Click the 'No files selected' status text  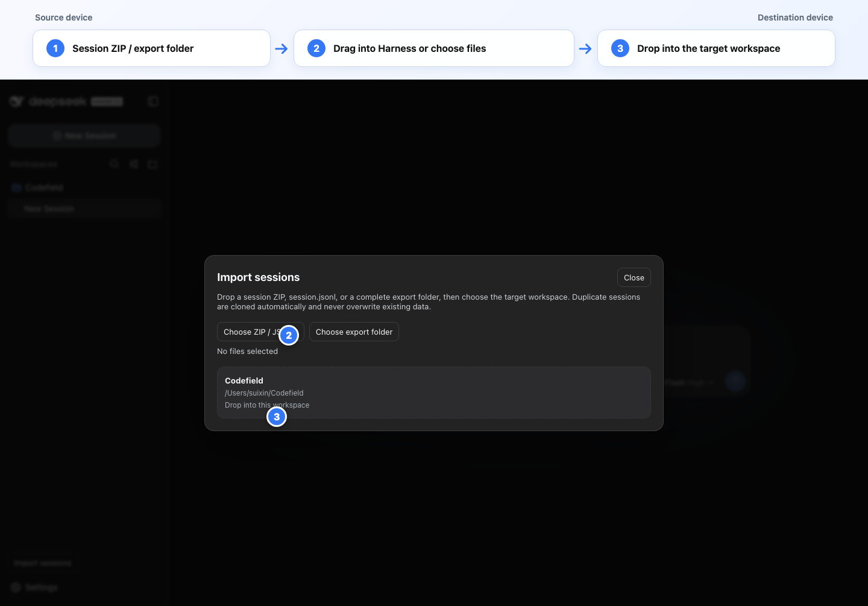[247, 351]
